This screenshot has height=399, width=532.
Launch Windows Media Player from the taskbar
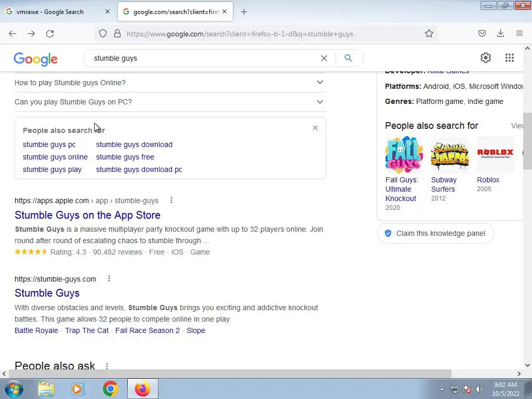click(78, 389)
